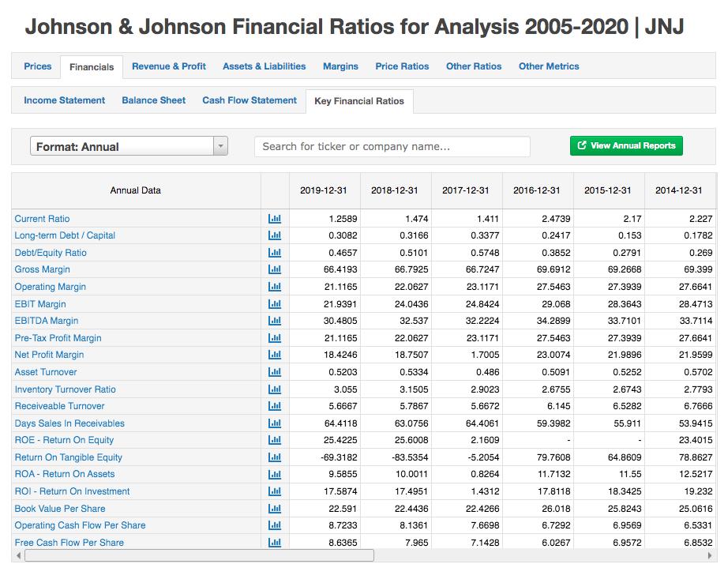Open the Net Profit Margin link

coord(49,355)
